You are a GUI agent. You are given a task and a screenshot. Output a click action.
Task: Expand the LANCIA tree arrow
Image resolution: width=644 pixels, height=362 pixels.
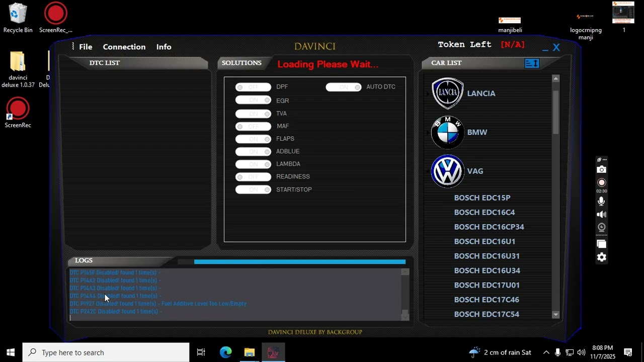coord(428,94)
